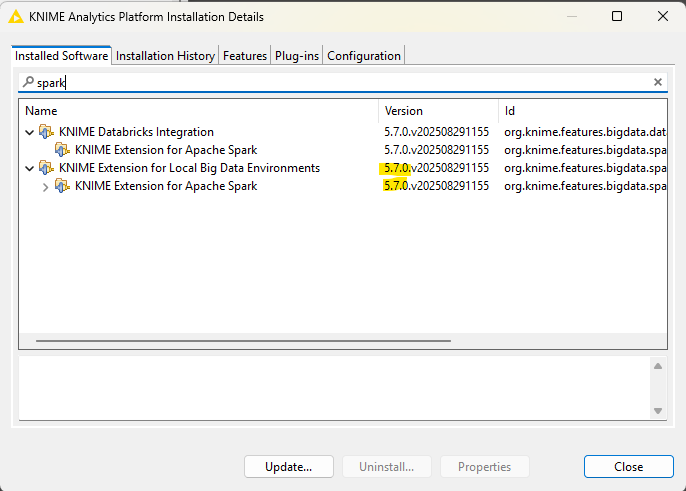This screenshot has width=686, height=491.
Task: Click the KNIME logo in the title bar
Action: tap(16, 17)
